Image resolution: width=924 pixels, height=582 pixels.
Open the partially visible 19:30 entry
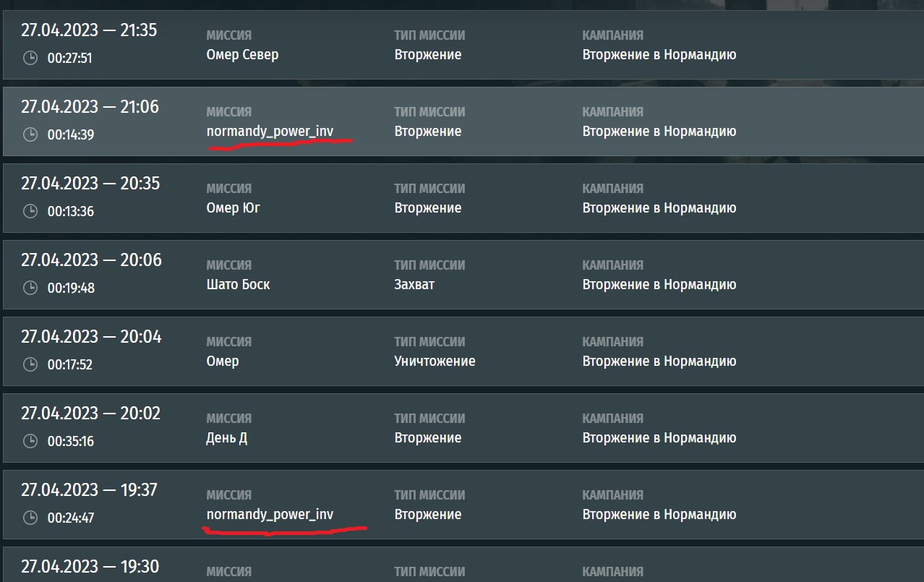pos(90,566)
